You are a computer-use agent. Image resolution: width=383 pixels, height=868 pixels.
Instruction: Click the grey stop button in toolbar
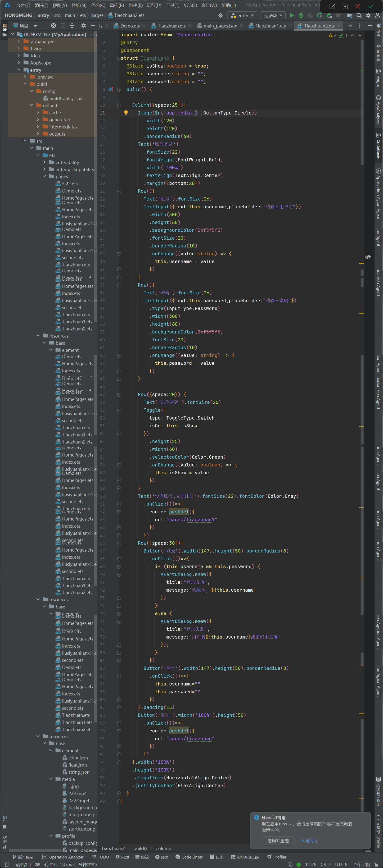click(338, 15)
